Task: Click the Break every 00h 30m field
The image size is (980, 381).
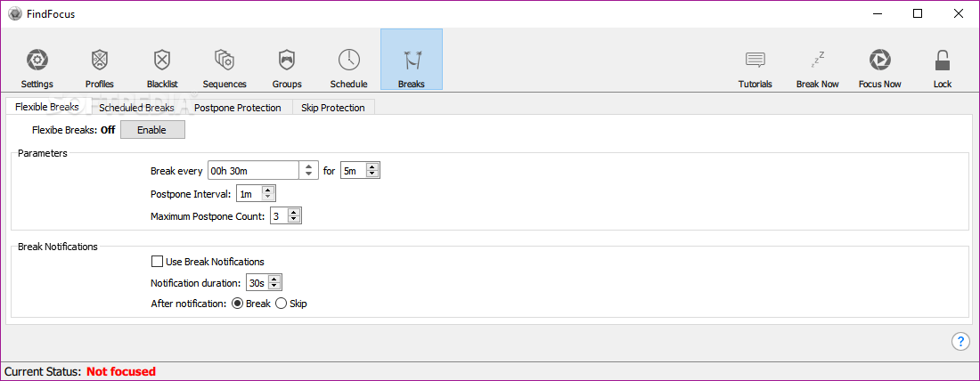Action: 254,170
